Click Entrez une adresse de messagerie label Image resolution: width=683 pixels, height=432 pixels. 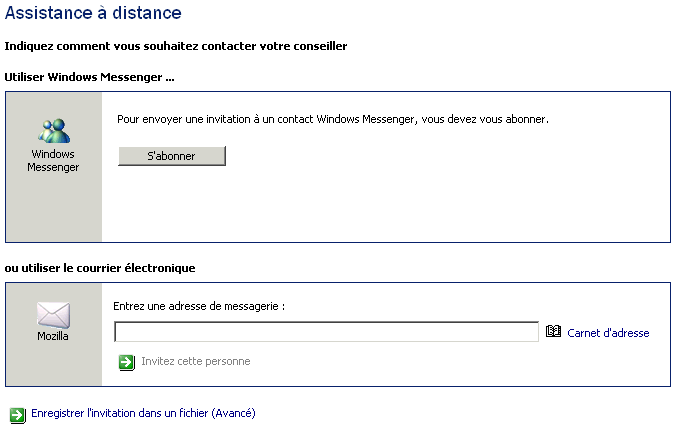[x=199, y=306]
